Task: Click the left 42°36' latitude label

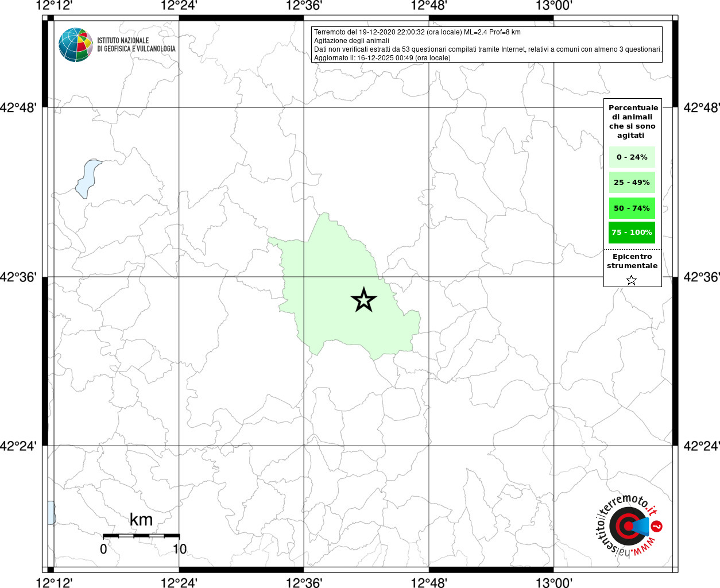Action: pyautogui.click(x=18, y=277)
